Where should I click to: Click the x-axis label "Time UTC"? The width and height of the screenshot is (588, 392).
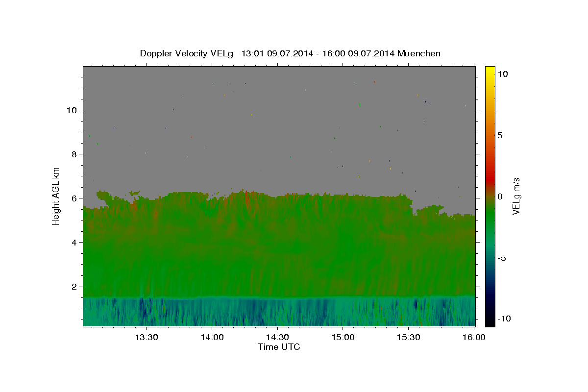[279, 347]
